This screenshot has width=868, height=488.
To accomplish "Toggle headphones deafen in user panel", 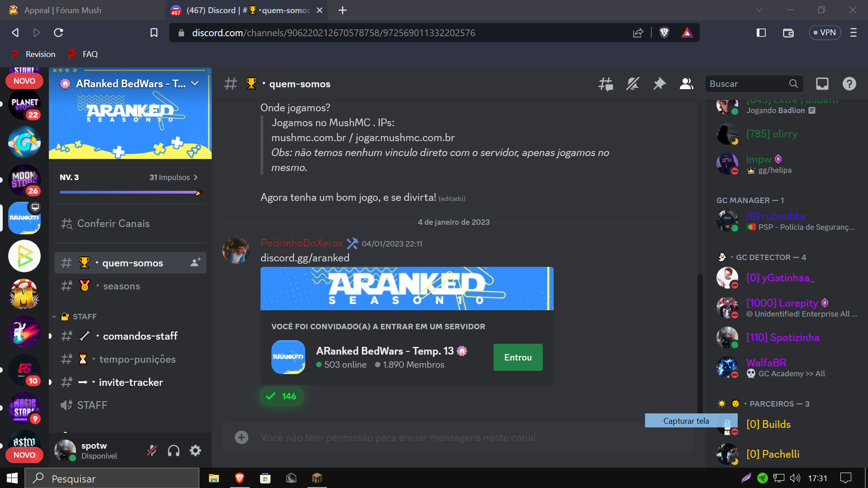I will tap(174, 450).
